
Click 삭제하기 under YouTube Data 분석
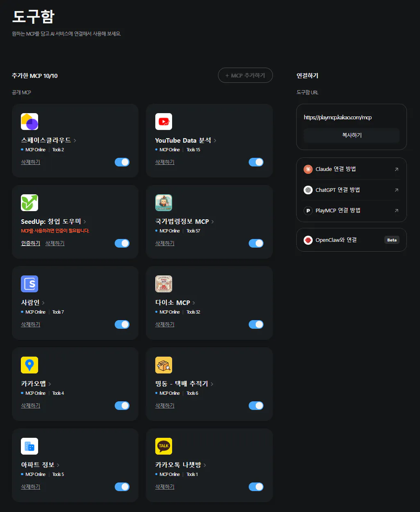coord(165,162)
